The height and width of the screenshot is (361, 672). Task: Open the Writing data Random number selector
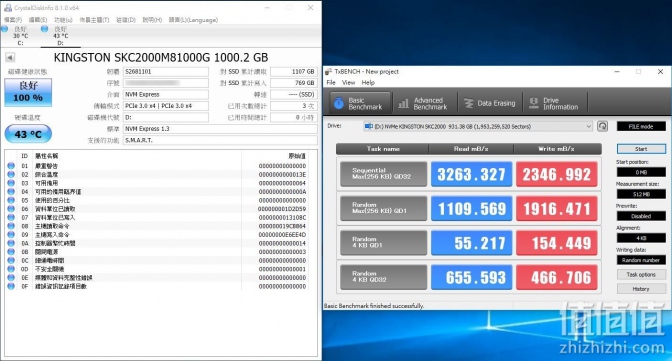coord(641,260)
